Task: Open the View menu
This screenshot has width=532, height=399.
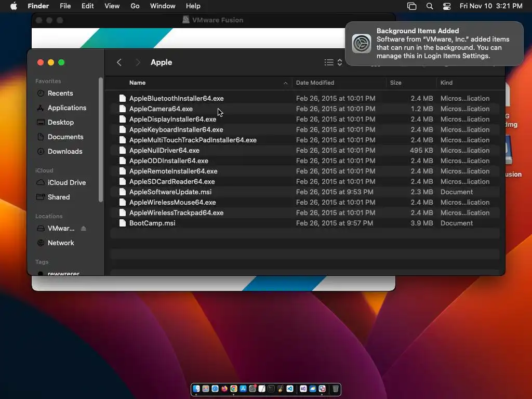Action: [112, 6]
